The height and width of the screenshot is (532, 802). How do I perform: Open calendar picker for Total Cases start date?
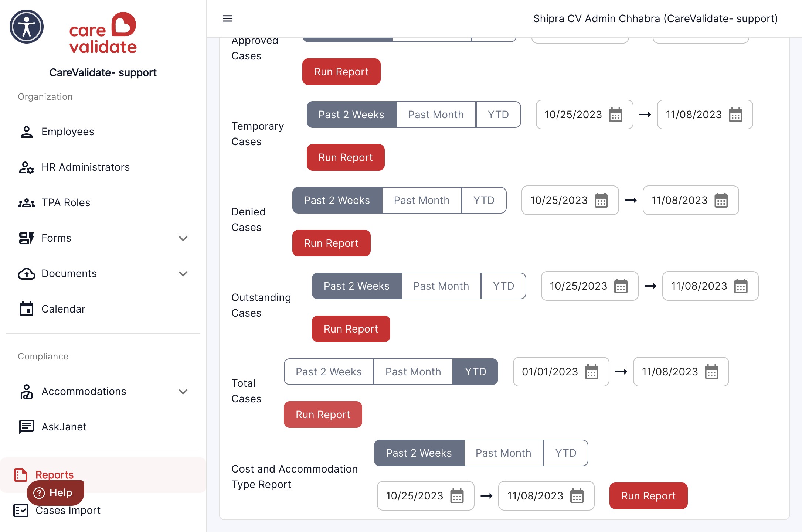[592, 372]
